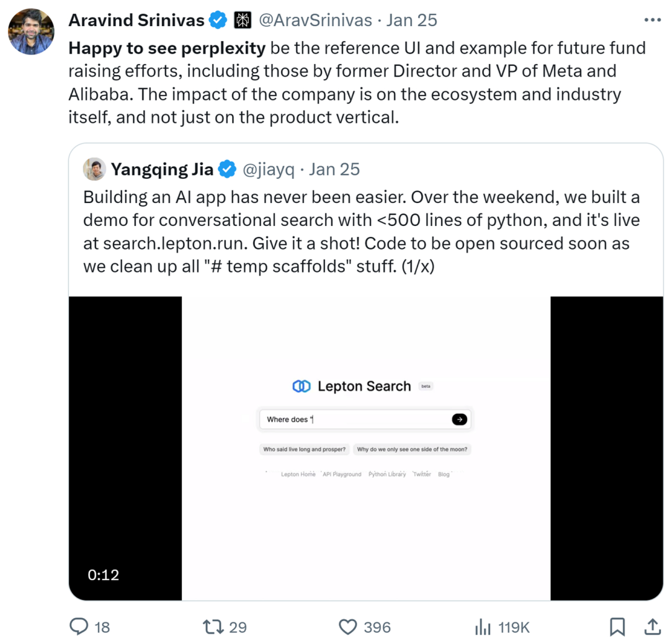Reply to Aravind's tweet
Screen dimensions: 670x644
pos(79,627)
